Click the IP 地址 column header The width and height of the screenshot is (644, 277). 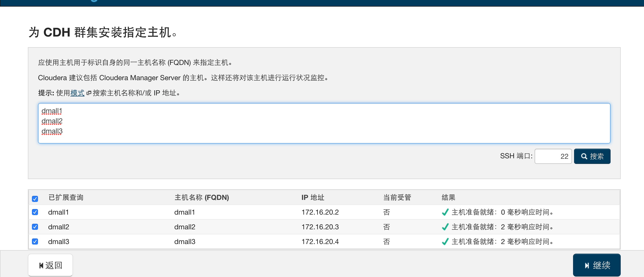click(313, 197)
